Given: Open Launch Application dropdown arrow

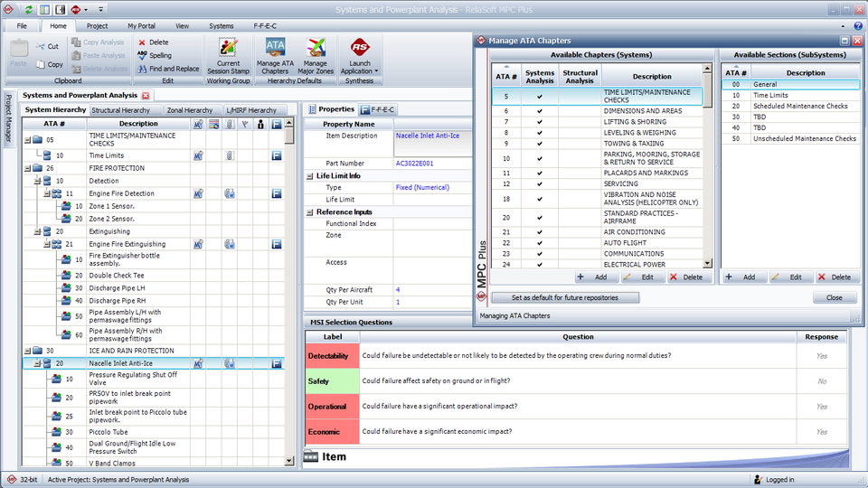Looking at the screenshot, I should 376,71.
